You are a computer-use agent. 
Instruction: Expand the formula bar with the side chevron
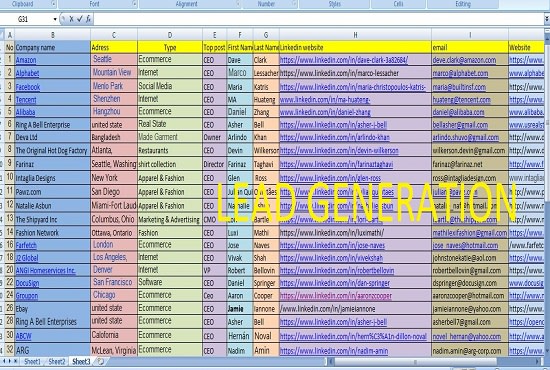click(546, 19)
